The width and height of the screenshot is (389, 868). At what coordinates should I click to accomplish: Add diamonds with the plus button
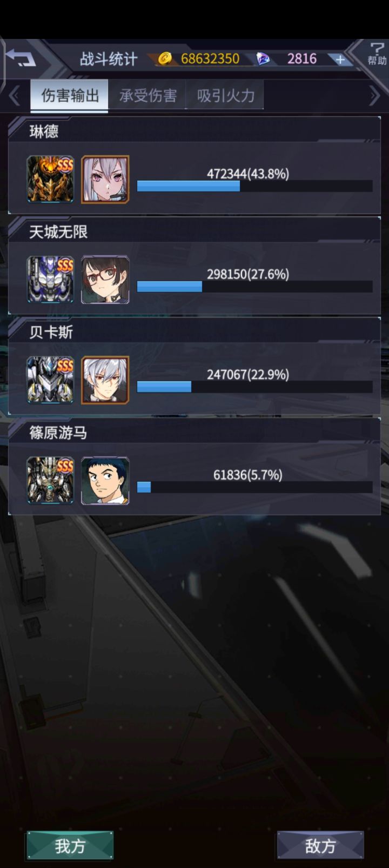pyautogui.click(x=340, y=59)
